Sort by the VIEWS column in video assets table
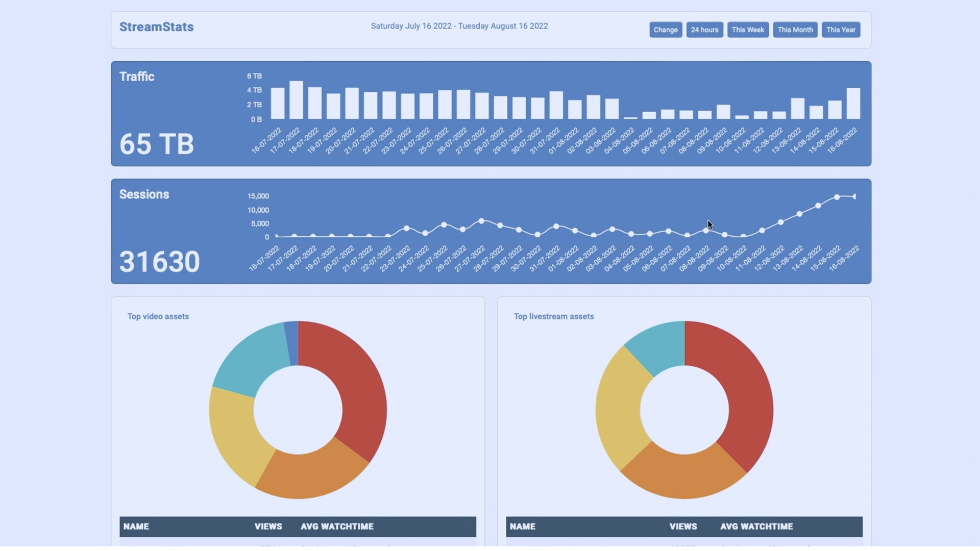The image size is (980, 551). pyautogui.click(x=268, y=527)
